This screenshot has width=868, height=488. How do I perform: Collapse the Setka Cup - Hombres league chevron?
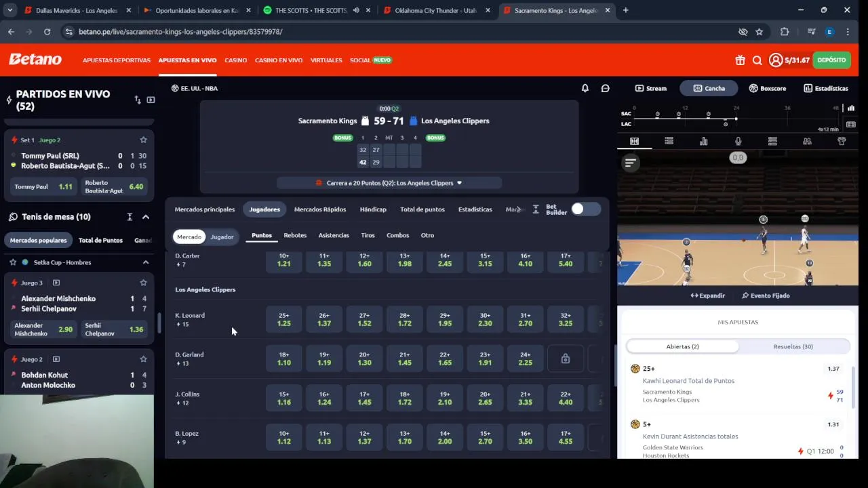[x=146, y=262]
